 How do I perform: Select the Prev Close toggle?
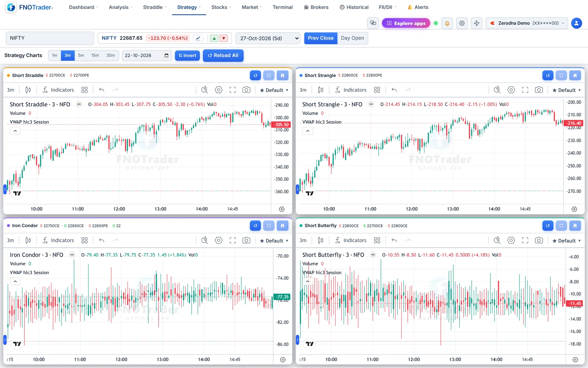point(321,38)
